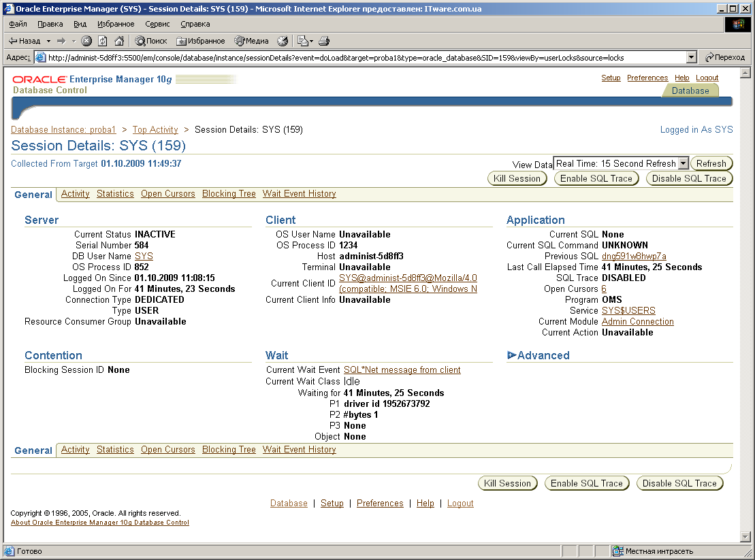
Task: Click the Setup link in the header
Action: (x=611, y=78)
